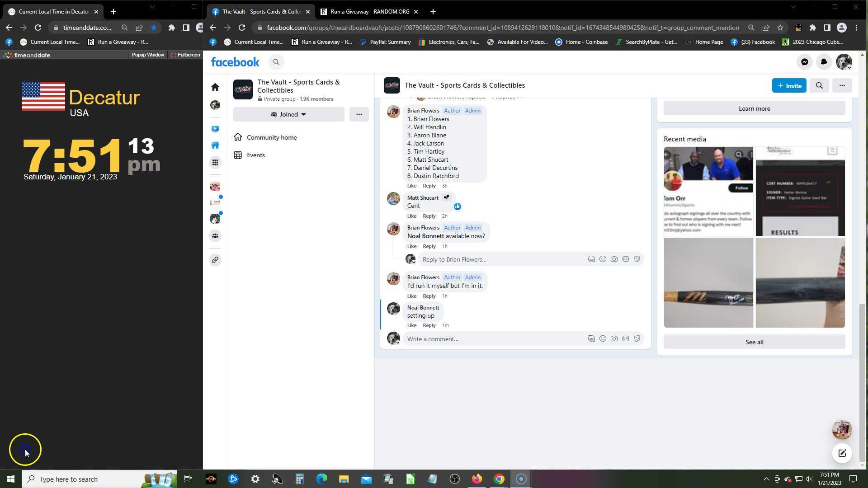868x488 pixels.
Task: Click See all under Recent media
Action: (x=754, y=342)
